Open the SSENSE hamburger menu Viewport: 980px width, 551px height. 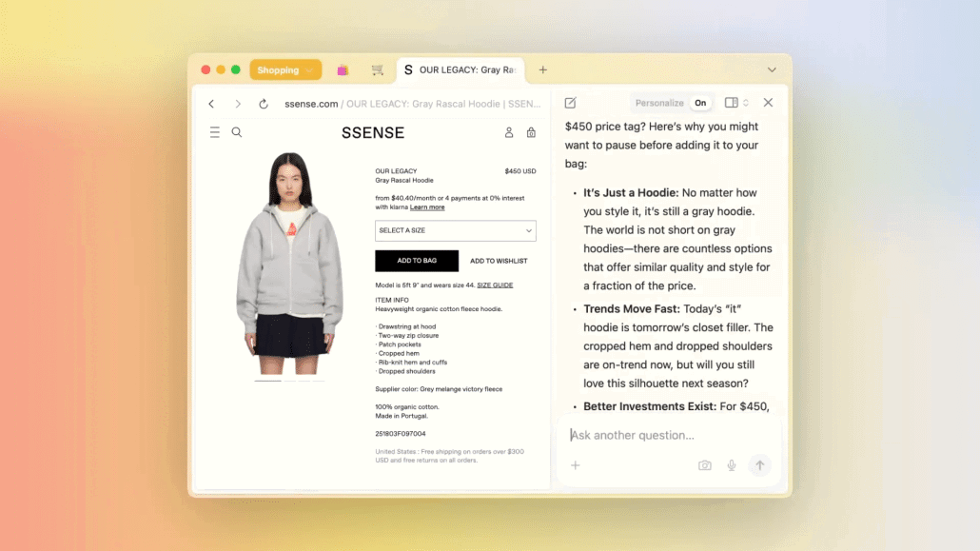click(214, 132)
